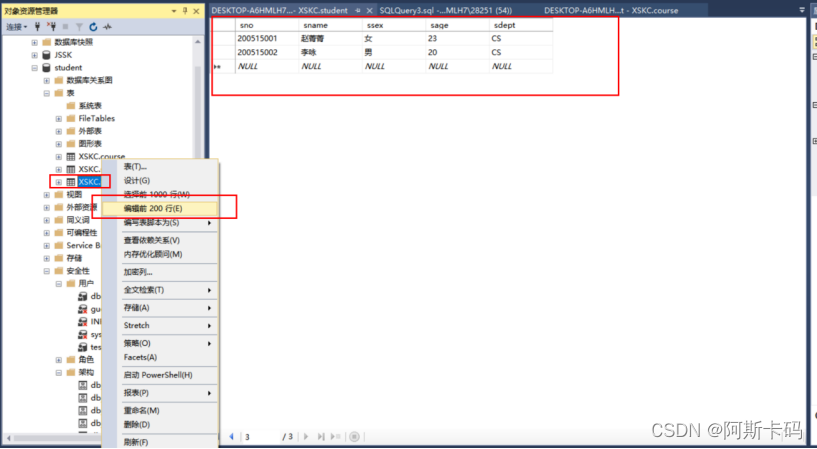Image resolution: width=817 pixels, height=449 pixels.
Task: Select the 视图 folder in the tree
Action: 69,195
